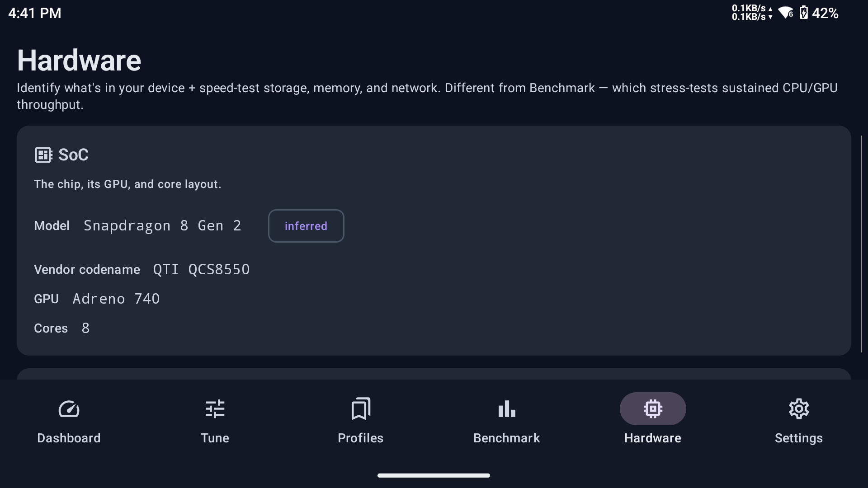Image resolution: width=868 pixels, height=488 pixels.
Task: Click the 42% battery percentage
Action: [x=825, y=13]
